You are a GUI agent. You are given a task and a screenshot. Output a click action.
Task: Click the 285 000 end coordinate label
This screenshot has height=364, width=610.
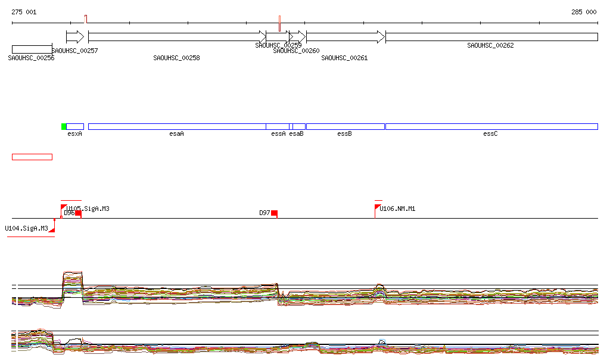click(584, 12)
